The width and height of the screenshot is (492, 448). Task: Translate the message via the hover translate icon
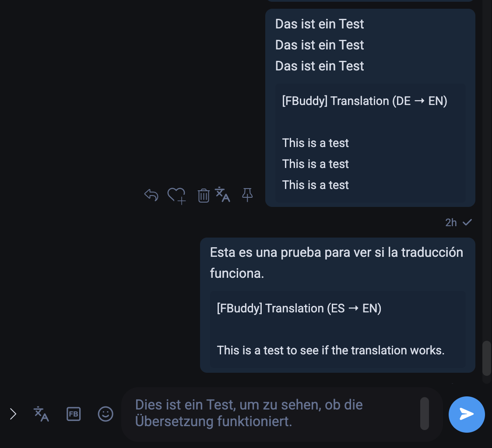[x=223, y=195]
